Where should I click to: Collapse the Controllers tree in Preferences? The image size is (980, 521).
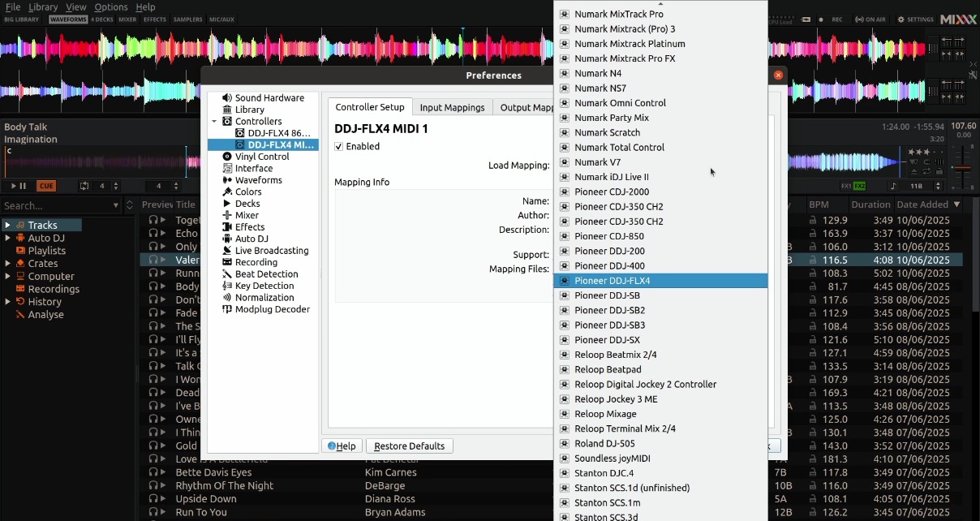(214, 121)
